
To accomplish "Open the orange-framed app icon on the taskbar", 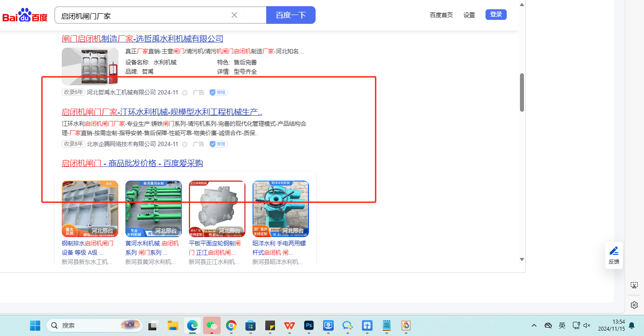I will click(x=406, y=326).
